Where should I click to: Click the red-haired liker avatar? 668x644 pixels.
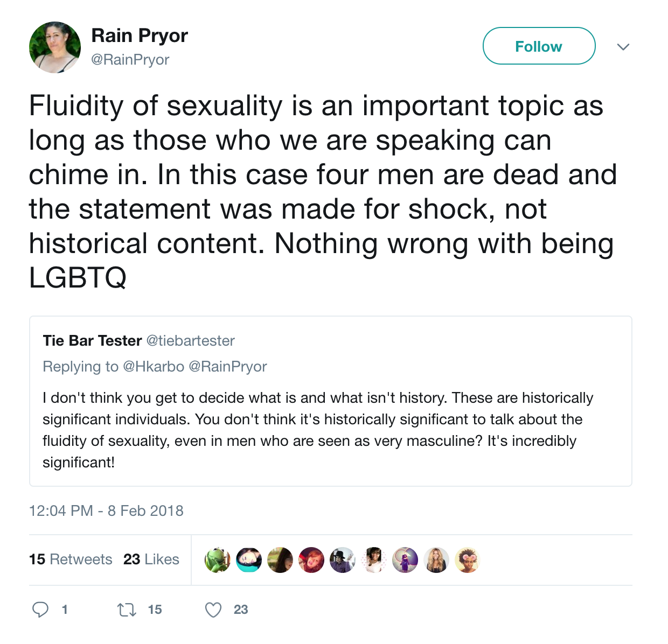tap(311, 560)
